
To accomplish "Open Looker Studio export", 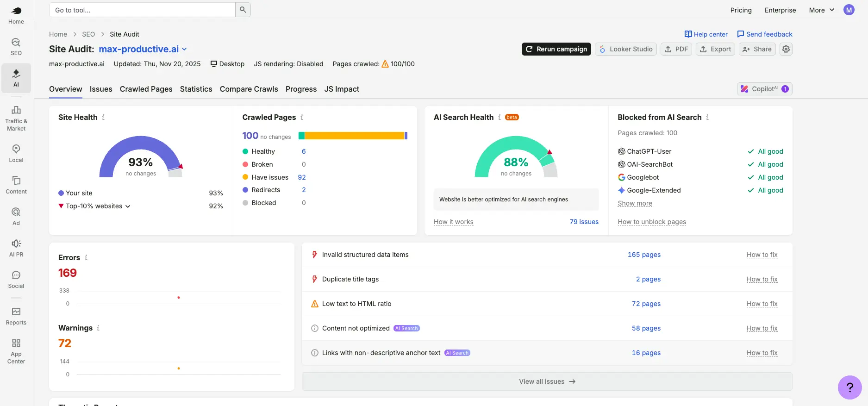I will 625,49.
